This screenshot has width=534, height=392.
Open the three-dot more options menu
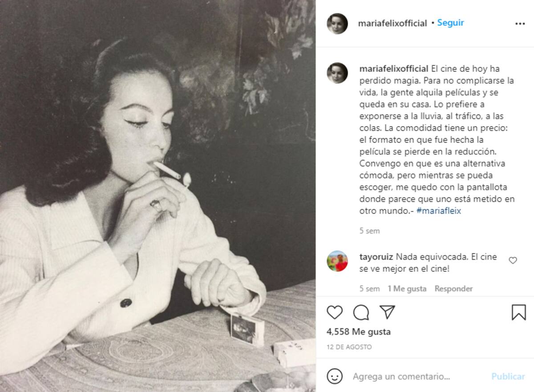coord(520,24)
